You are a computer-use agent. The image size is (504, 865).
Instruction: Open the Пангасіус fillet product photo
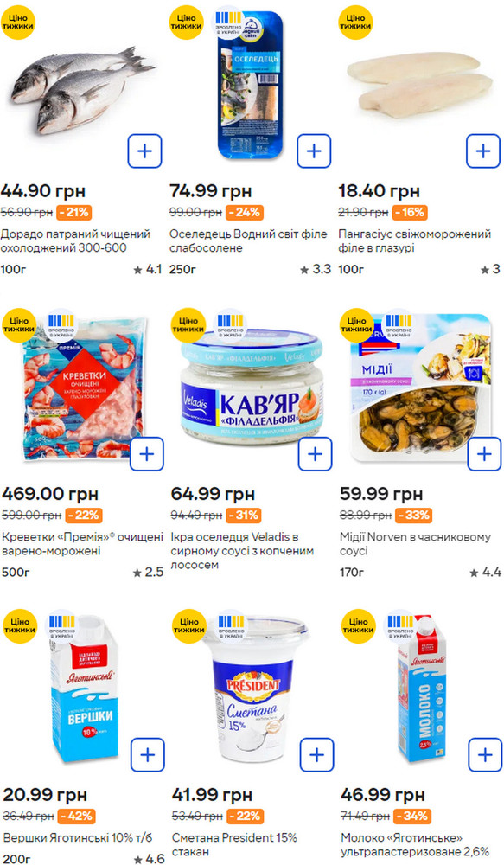tap(420, 85)
